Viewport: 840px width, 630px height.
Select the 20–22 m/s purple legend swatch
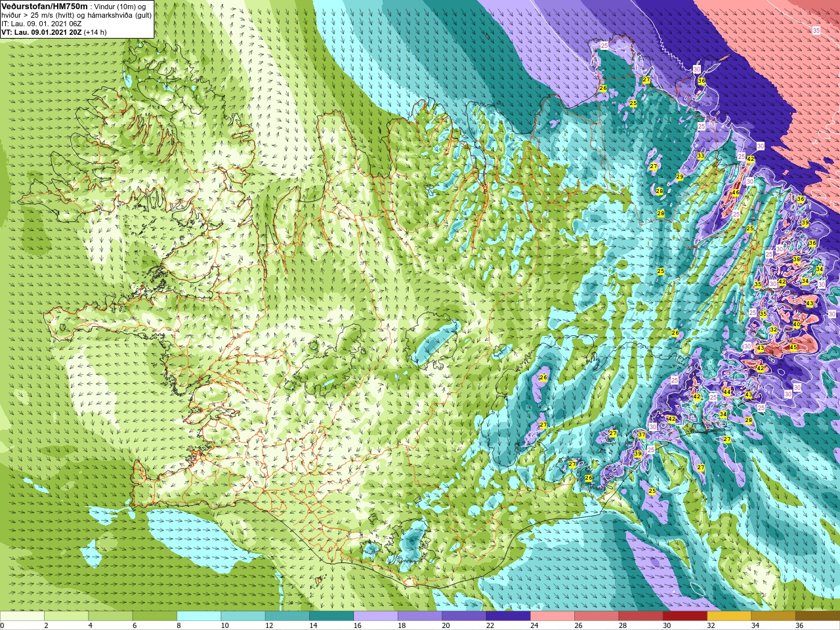click(464, 616)
